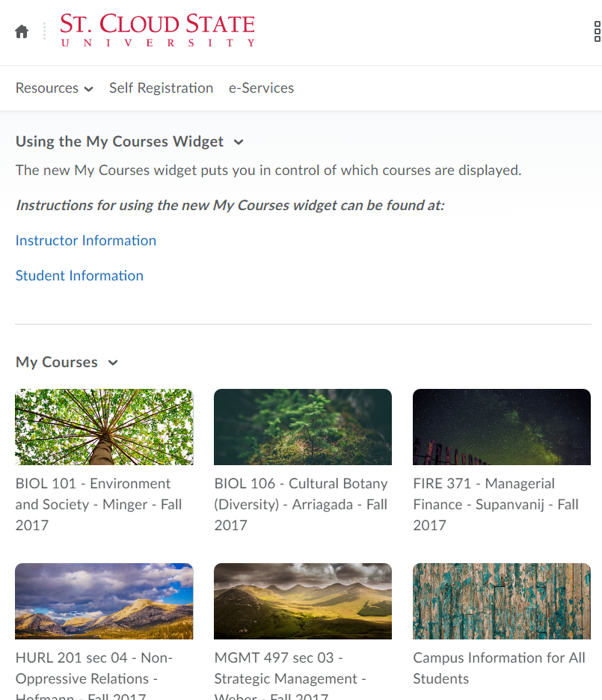This screenshot has width=602, height=700.
Task: Open the waffle app menu at top right
Action: pos(595,31)
